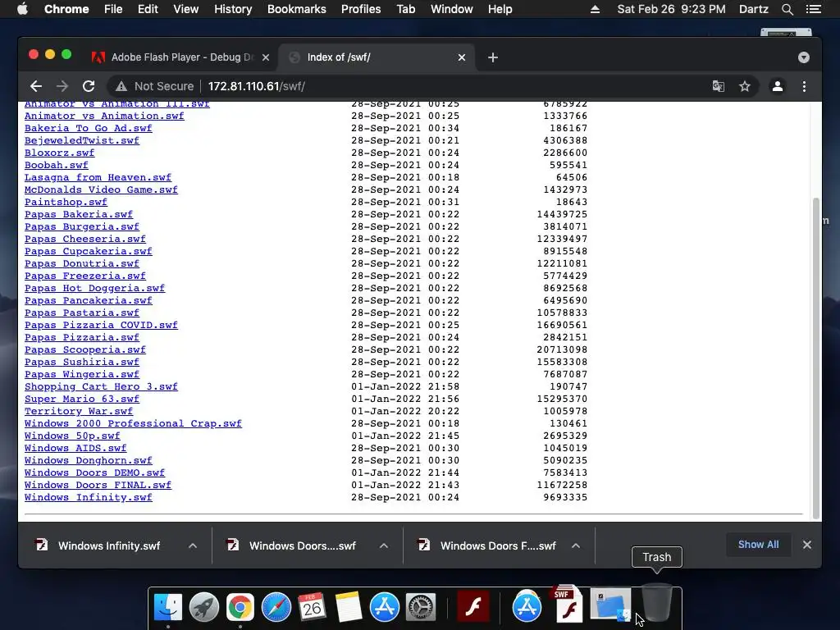Image resolution: width=840 pixels, height=630 pixels.
Task: Open the Profiles menu
Action: [361, 9]
